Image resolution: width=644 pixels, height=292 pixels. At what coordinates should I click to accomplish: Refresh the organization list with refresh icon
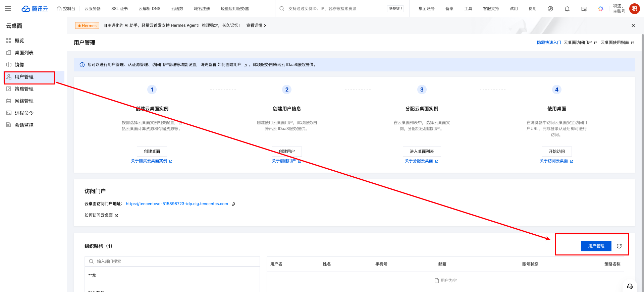click(x=619, y=246)
